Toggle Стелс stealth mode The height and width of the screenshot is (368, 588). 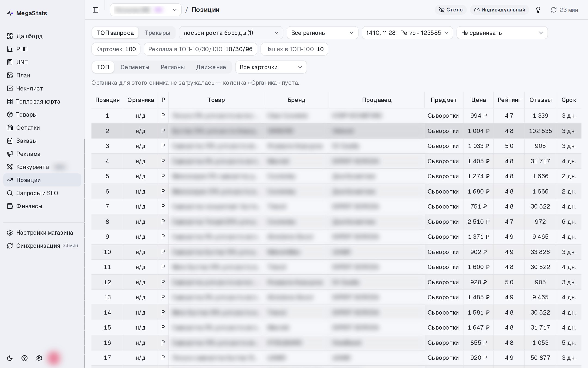451,10
